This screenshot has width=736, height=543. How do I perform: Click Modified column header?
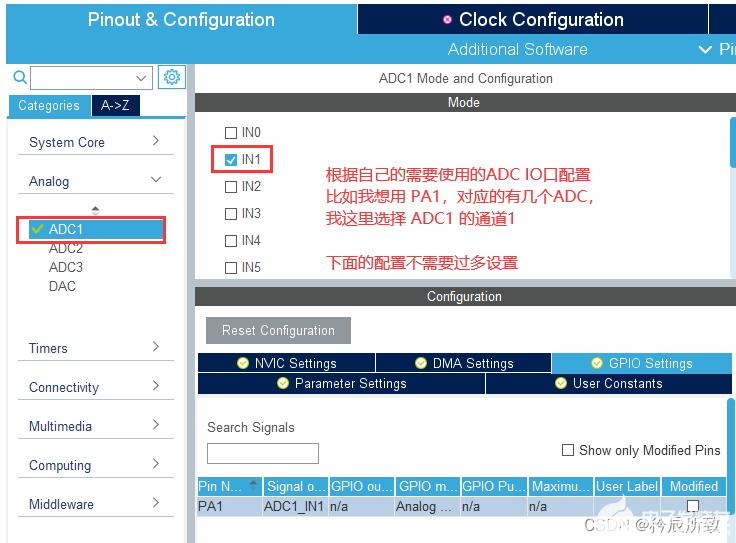pos(694,486)
